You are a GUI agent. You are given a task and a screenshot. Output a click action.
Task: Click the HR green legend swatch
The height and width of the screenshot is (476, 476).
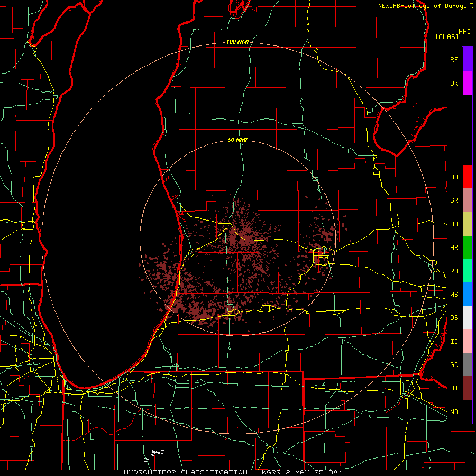click(x=467, y=248)
